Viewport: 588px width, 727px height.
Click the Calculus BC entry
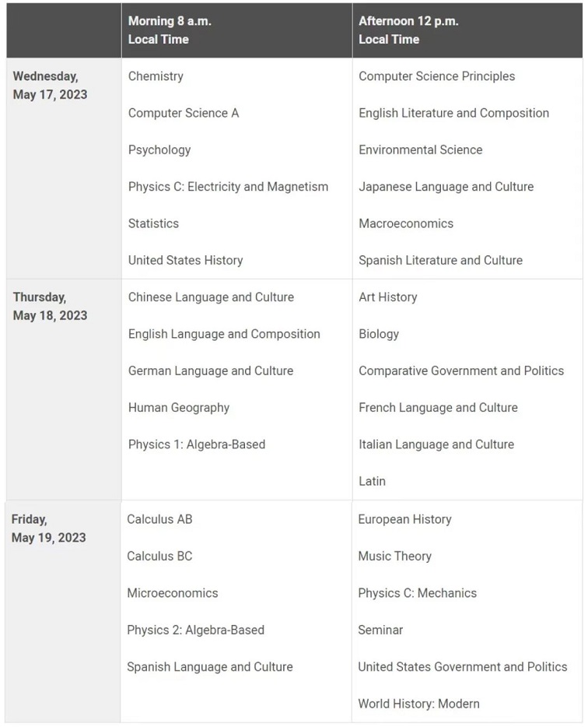[x=159, y=556]
